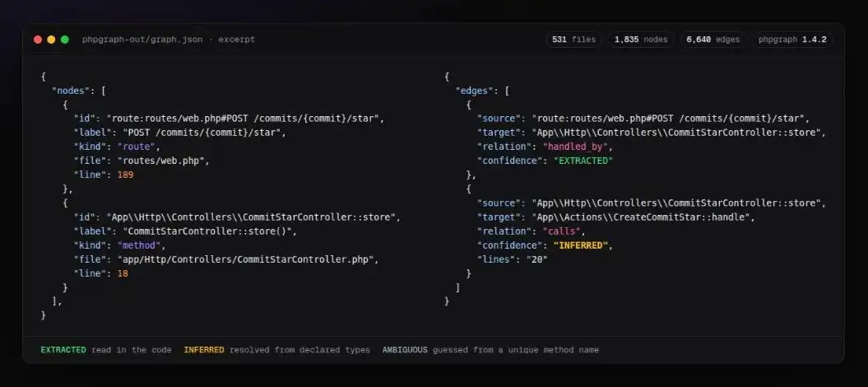Click the 6,640 edges badge
Image resolution: width=868 pixels, height=387 pixels.
click(x=713, y=40)
